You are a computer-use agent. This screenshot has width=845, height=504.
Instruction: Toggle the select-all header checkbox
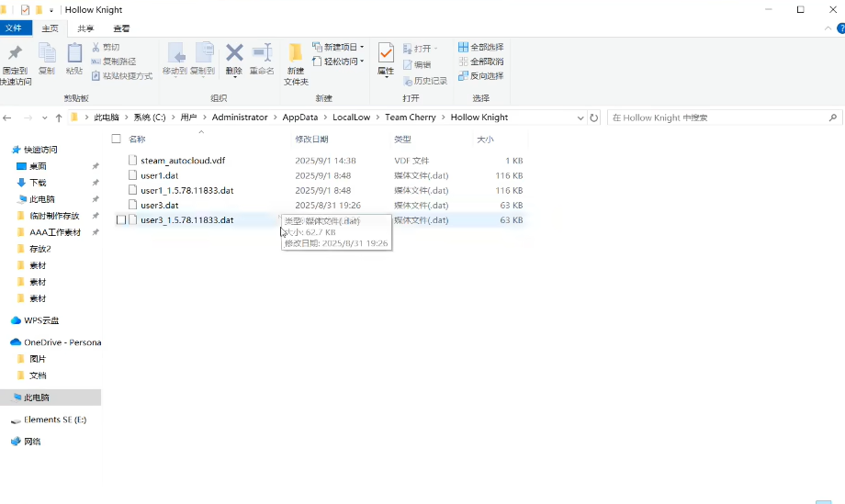tap(116, 139)
